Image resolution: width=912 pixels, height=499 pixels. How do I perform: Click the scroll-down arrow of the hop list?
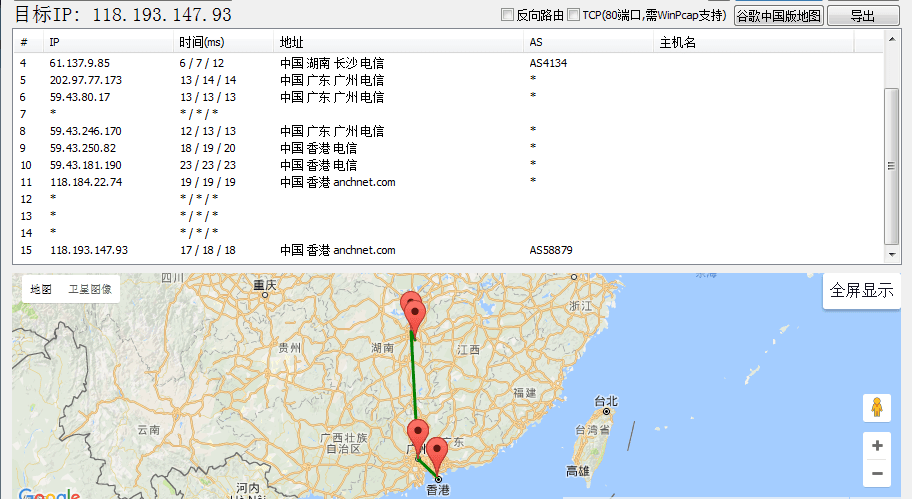[893, 257]
